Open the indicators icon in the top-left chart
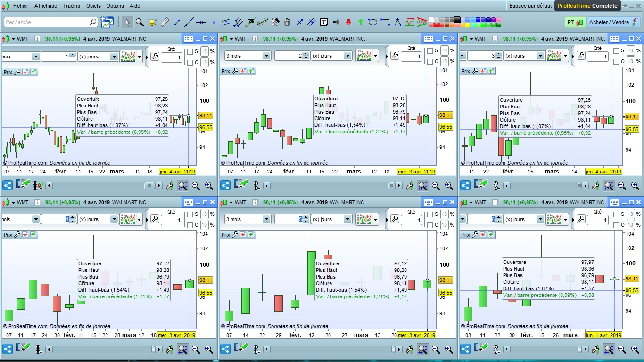 (x=127, y=57)
